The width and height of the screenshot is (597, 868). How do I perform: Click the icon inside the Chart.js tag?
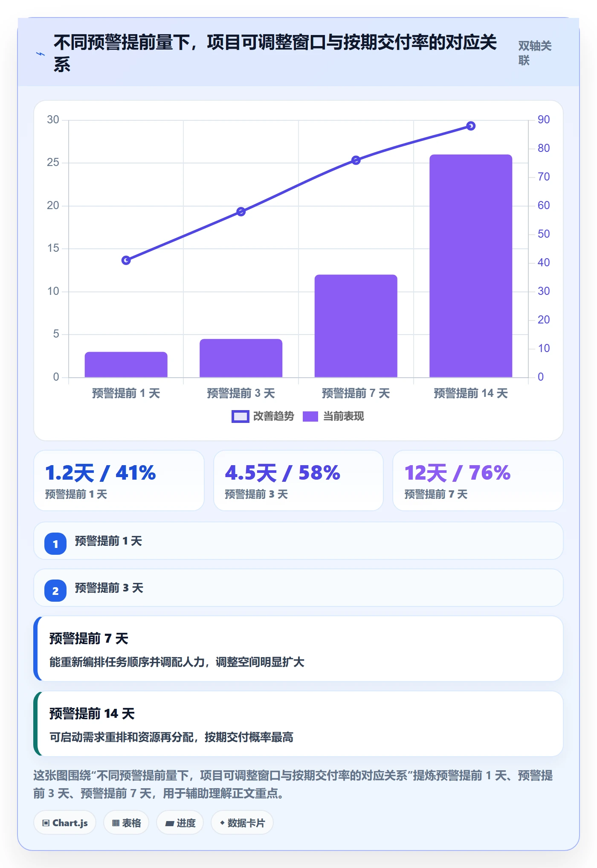pos(46,823)
